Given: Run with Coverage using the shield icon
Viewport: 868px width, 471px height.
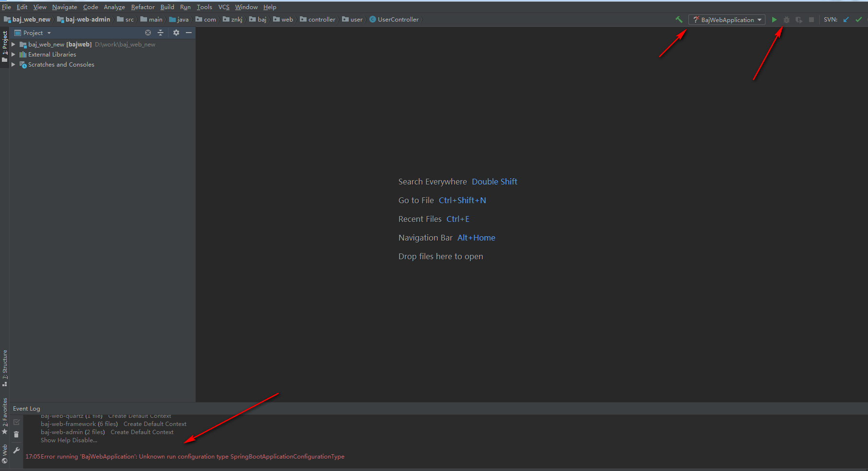Looking at the screenshot, I should coord(799,20).
